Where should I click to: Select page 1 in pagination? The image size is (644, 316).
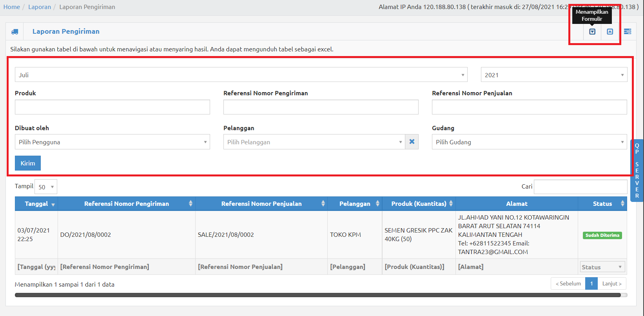pos(591,283)
